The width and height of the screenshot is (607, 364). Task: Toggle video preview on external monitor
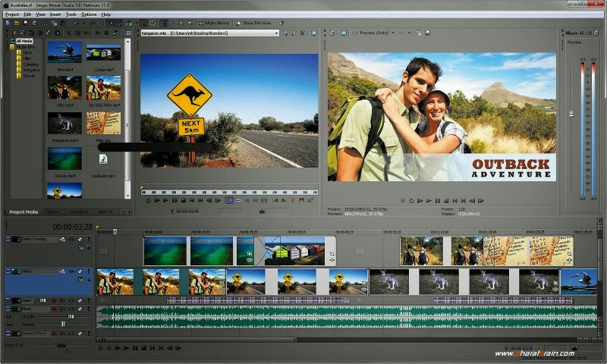point(343,33)
